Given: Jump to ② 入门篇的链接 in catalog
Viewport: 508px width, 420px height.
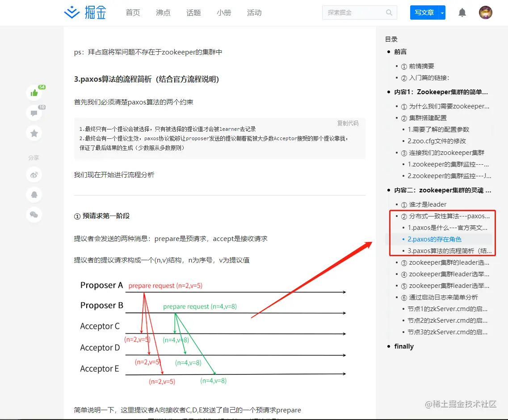Looking at the screenshot, I should coord(425,78).
